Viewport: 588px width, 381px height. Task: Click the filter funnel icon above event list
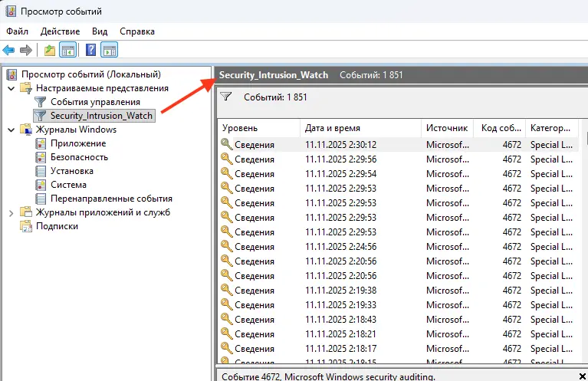pos(226,97)
